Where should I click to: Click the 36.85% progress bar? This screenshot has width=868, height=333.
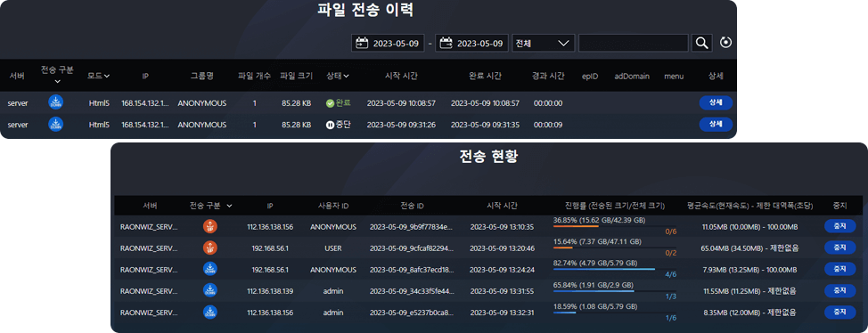pyautogui.click(x=615, y=226)
